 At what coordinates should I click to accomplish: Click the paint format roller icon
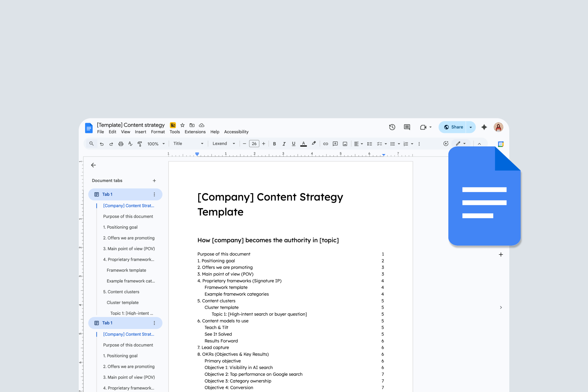140,144
